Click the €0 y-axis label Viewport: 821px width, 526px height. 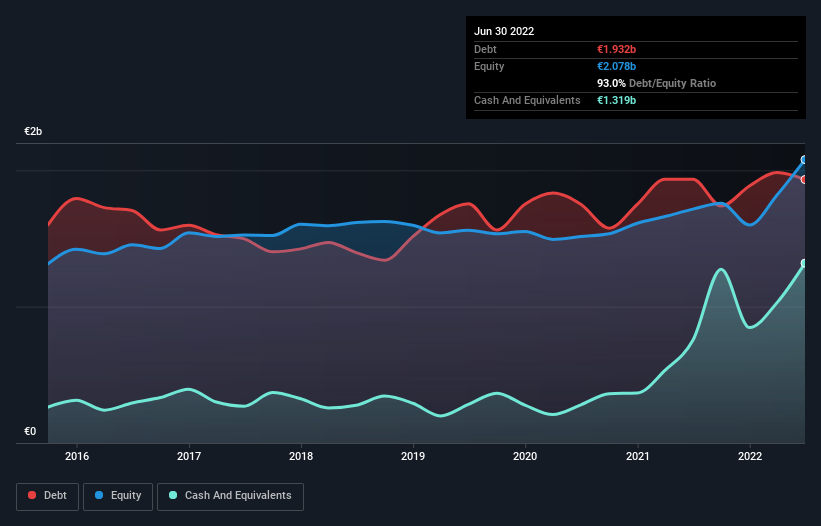click(x=30, y=432)
